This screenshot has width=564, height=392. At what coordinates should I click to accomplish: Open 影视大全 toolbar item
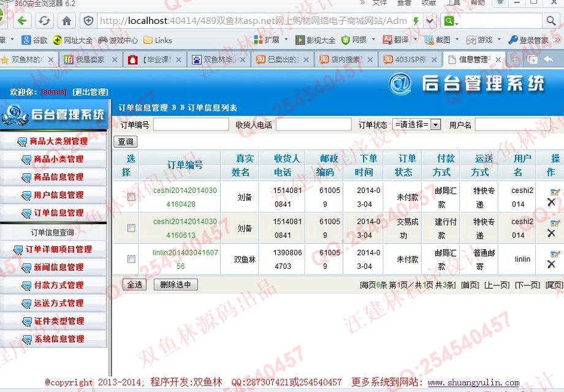coord(315,40)
